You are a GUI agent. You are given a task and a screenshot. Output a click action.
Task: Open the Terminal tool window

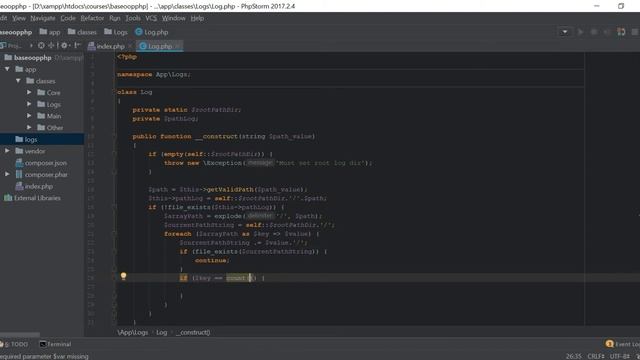point(55,344)
